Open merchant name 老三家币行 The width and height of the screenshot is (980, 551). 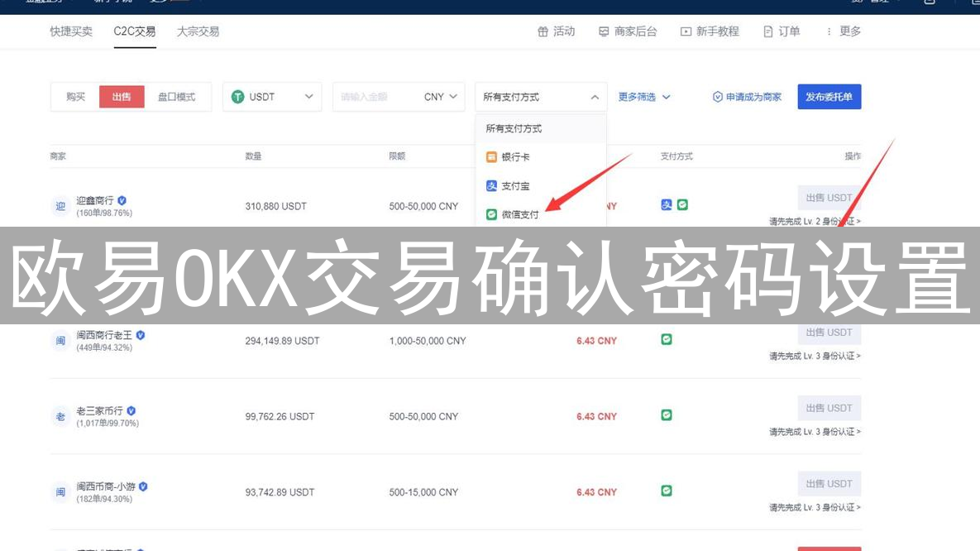point(100,411)
